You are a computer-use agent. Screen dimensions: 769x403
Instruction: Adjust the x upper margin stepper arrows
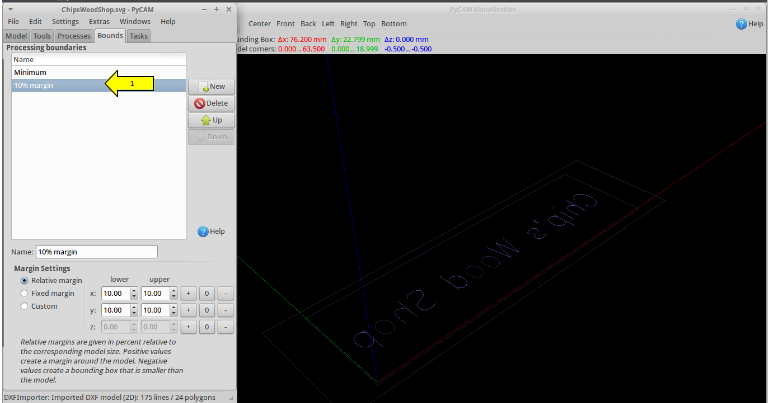[x=174, y=294]
